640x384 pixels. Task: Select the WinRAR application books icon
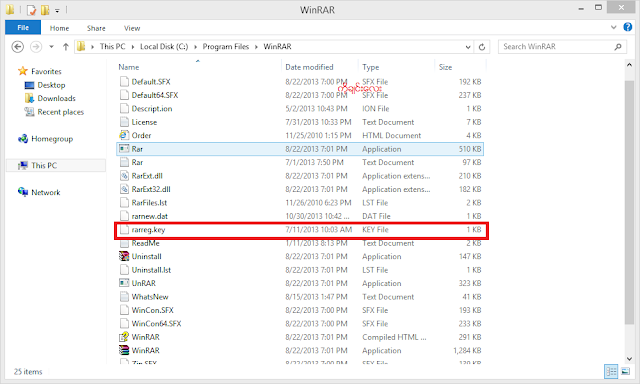(124, 350)
